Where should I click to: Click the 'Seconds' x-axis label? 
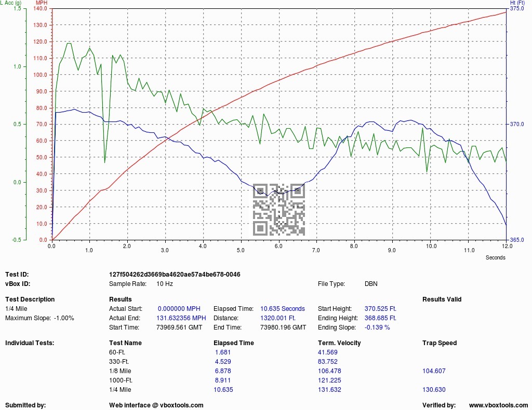pyautogui.click(x=495, y=257)
